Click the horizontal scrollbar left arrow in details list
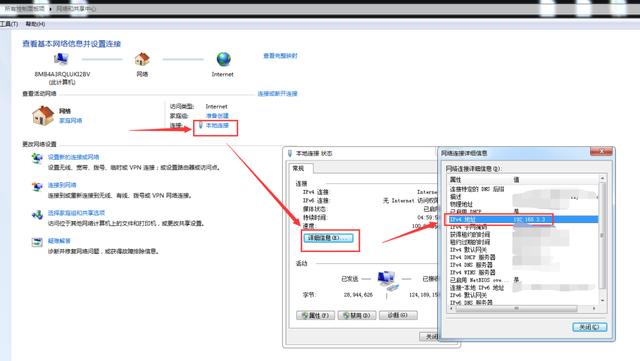This screenshot has width=640, height=361. pyautogui.click(x=451, y=308)
